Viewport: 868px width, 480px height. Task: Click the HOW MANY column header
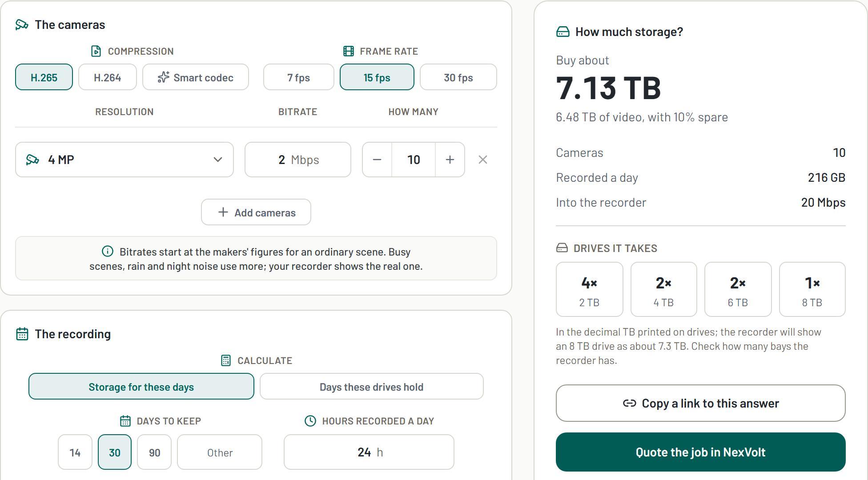click(x=414, y=112)
